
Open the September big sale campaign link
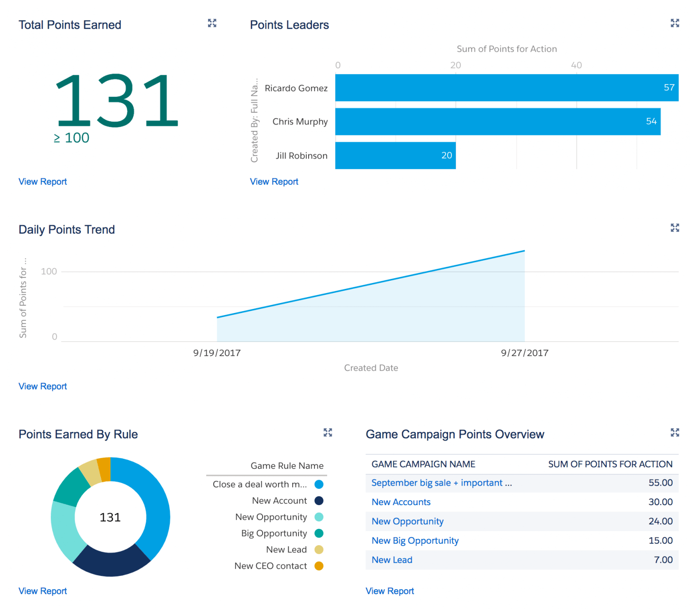(441, 483)
